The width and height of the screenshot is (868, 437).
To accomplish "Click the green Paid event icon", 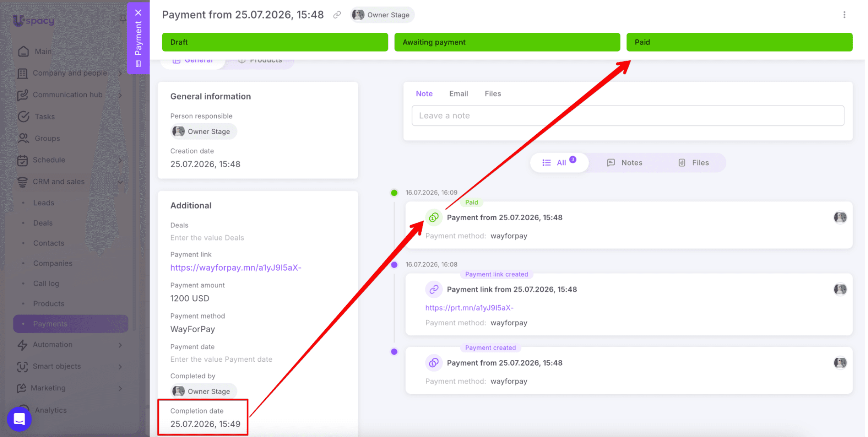I will 434,217.
